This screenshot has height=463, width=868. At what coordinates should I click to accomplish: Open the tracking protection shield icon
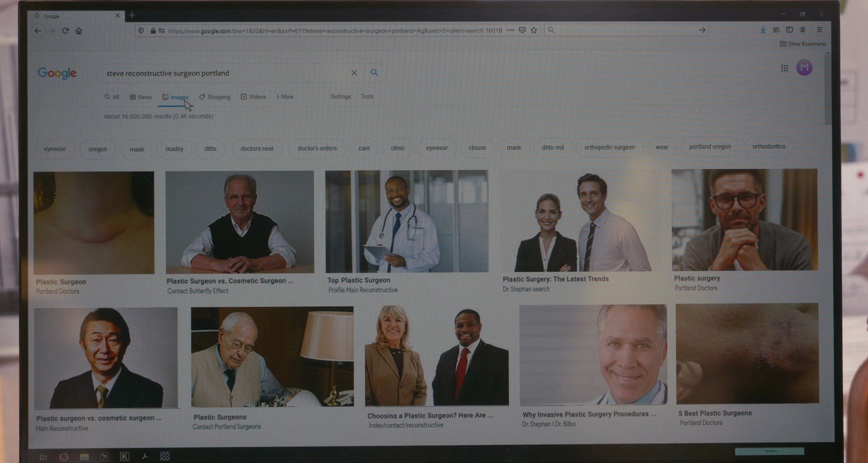pos(141,31)
